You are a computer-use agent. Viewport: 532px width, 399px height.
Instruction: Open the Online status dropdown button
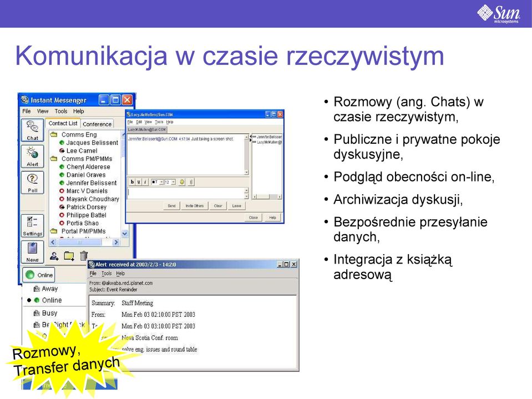39,275
